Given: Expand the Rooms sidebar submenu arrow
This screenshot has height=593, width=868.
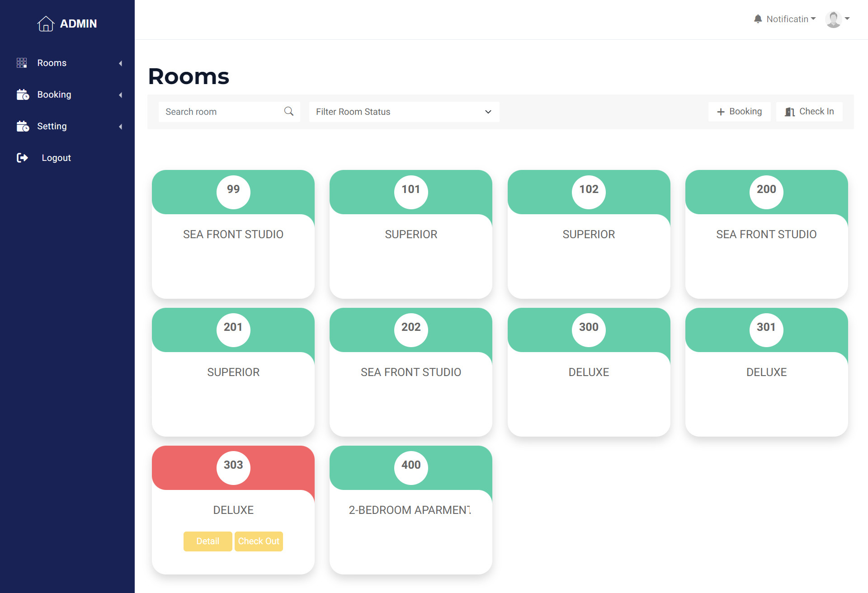Looking at the screenshot, I should coord(120,63).
